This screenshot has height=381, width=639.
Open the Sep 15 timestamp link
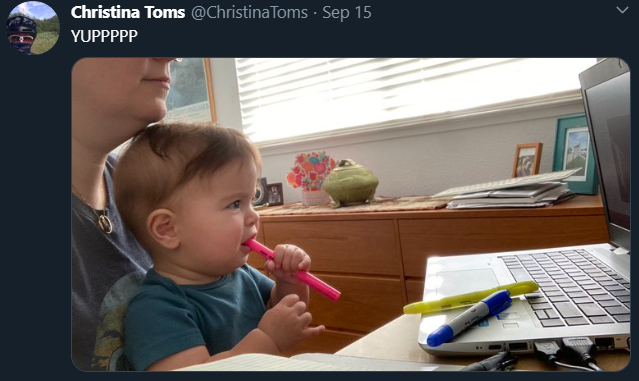pyautogui.click(x=347, y=12)
